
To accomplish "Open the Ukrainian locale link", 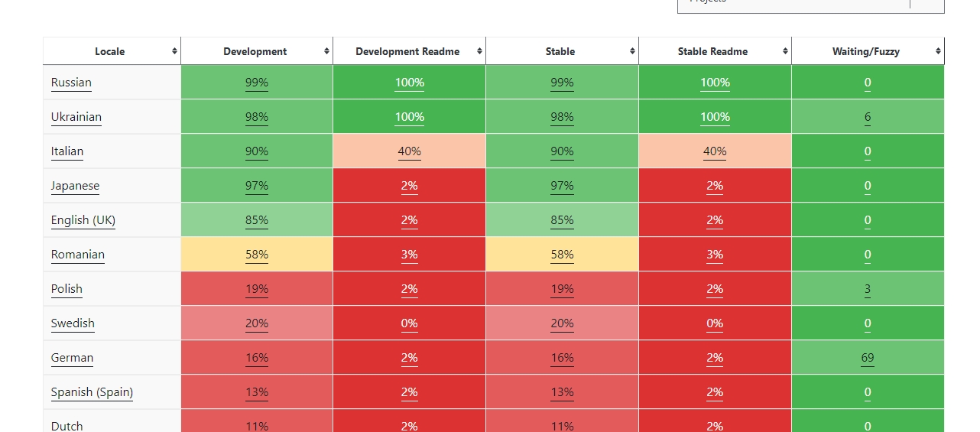I will pos(76,117).
